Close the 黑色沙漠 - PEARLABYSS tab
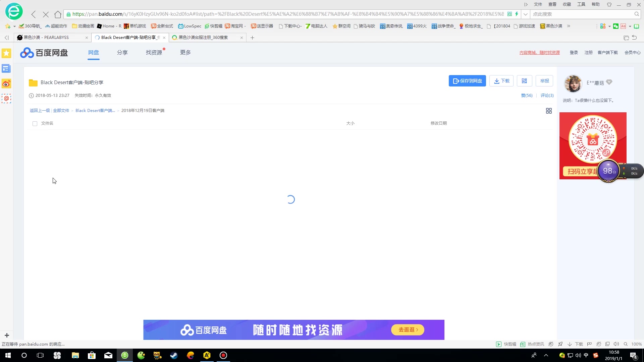 tap(87, 38)
